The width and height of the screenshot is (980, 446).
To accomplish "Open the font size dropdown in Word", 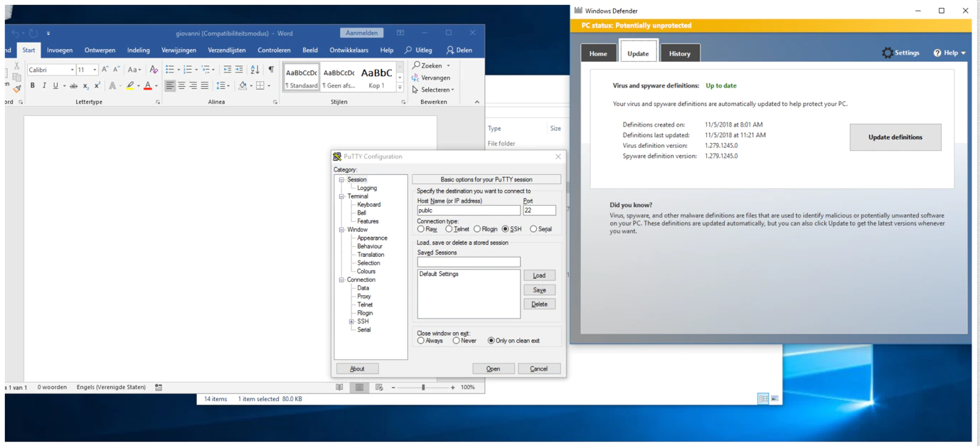I will 95,70.
